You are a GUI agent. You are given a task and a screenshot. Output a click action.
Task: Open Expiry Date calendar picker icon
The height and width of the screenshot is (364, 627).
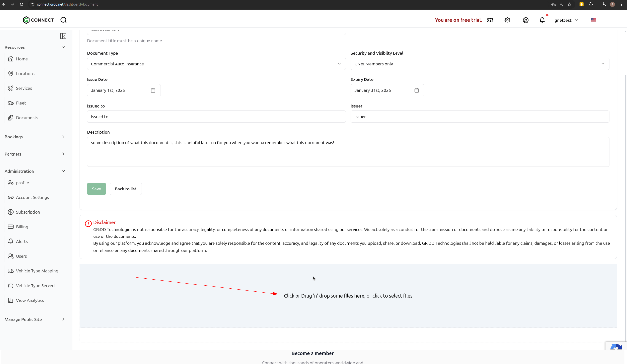click(x=416, y=90)
